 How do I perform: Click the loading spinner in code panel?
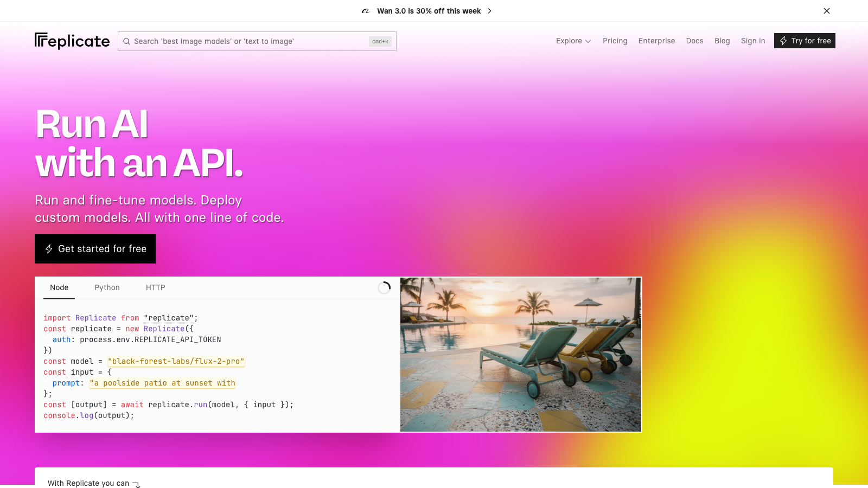click(384, 288)
